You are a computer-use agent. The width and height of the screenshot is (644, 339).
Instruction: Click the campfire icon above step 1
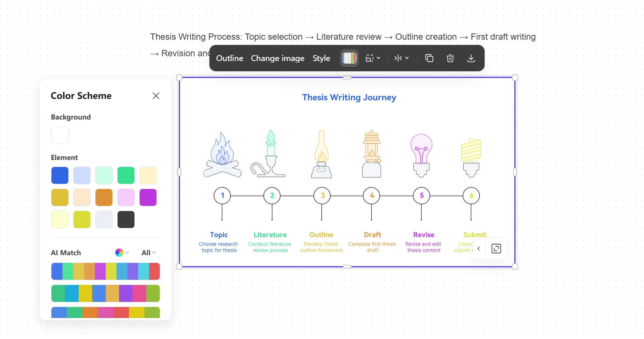coord(222,155)
